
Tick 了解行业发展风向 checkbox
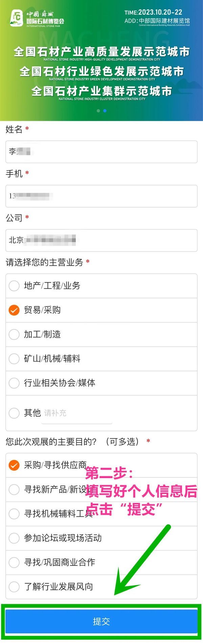click(x=14, y=587)
